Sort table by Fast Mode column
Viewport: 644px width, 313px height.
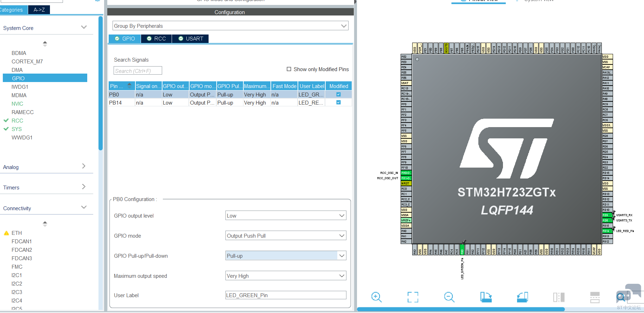coord(284,86)
